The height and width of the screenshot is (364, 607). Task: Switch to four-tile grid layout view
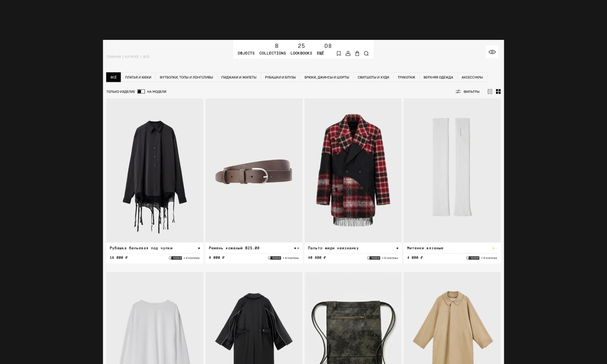pos(498,91)
